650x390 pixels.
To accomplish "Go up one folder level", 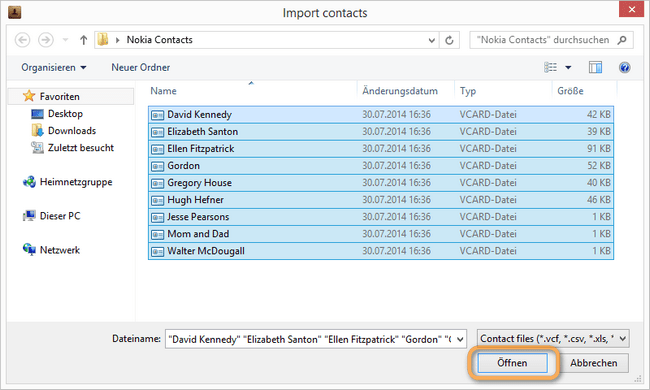I will coord(83,40).
